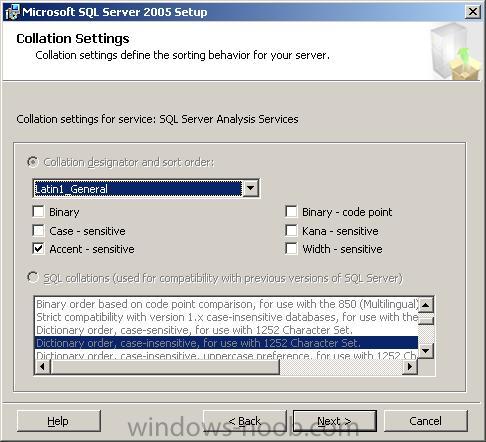Viewport: 486px width, 442px height.
Task: Select Collation designator and sort order radio
Action: click(x=33, y=162)
